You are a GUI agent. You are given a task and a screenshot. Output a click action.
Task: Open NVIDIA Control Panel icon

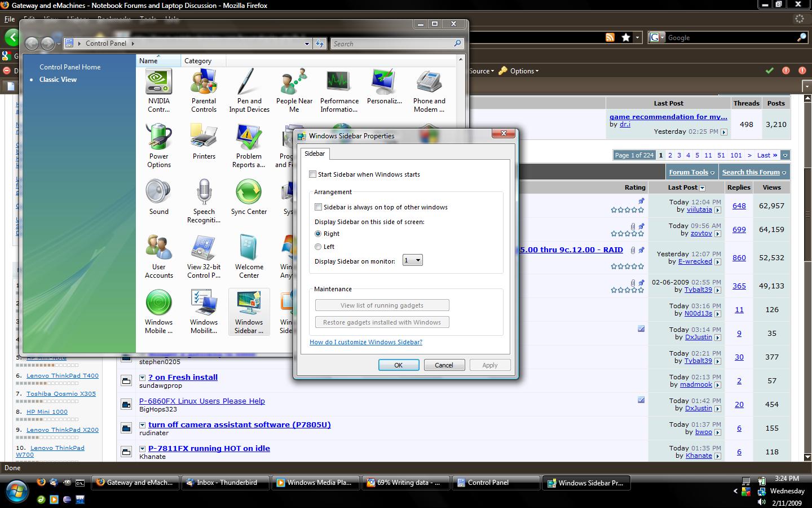[158, 91]
